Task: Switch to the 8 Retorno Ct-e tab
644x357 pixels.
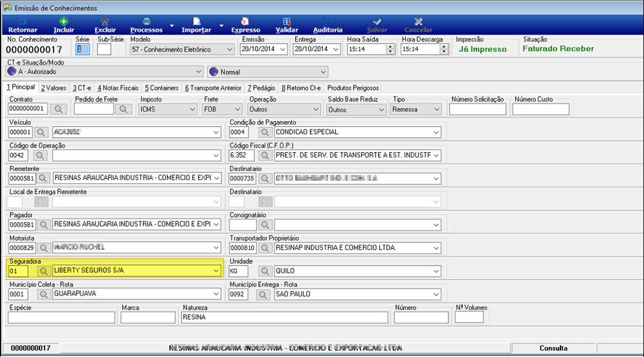Action: (301, 88)
